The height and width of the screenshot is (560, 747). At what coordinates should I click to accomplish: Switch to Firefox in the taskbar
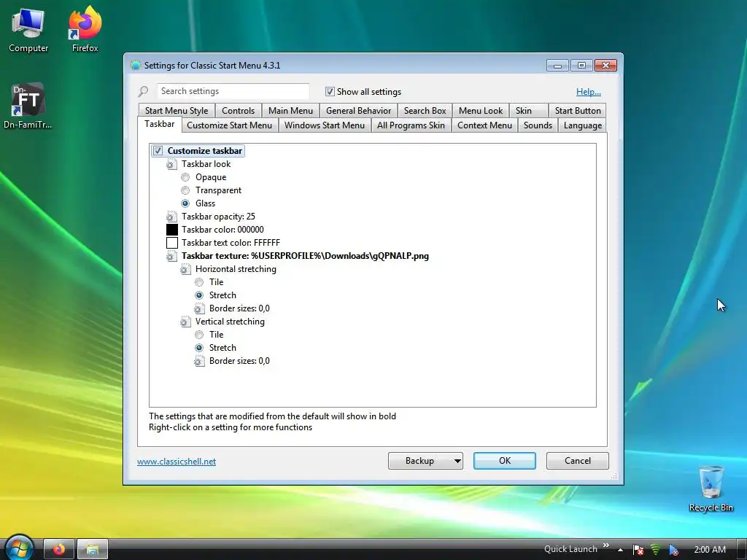pos(59,550)
